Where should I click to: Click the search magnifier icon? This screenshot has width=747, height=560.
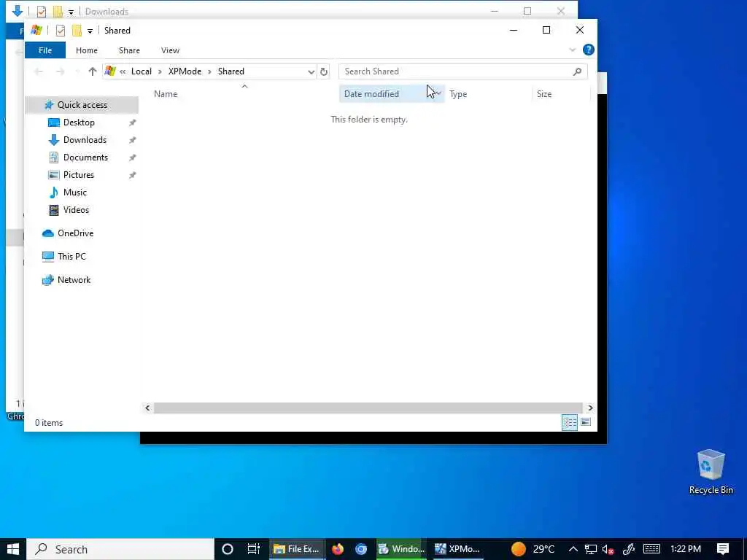point(578,71)
